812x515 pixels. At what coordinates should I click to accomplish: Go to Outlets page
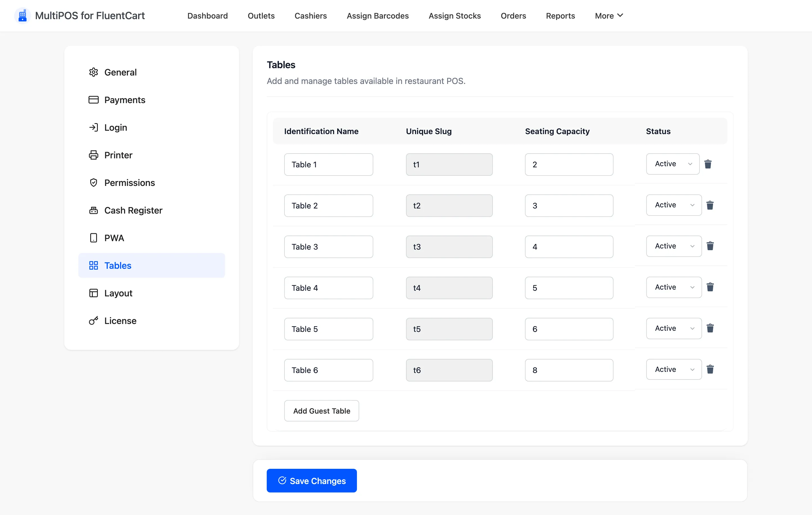[261, 16]
